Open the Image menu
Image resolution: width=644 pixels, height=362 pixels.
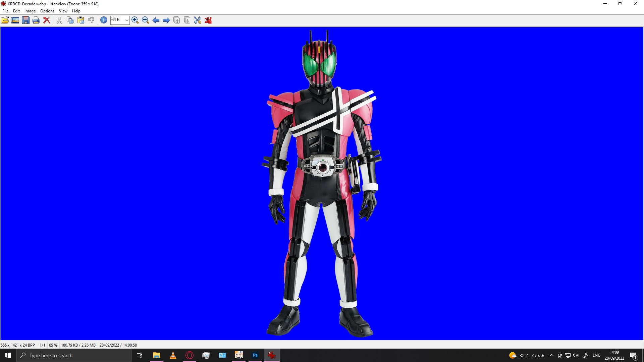pos(30,11)
